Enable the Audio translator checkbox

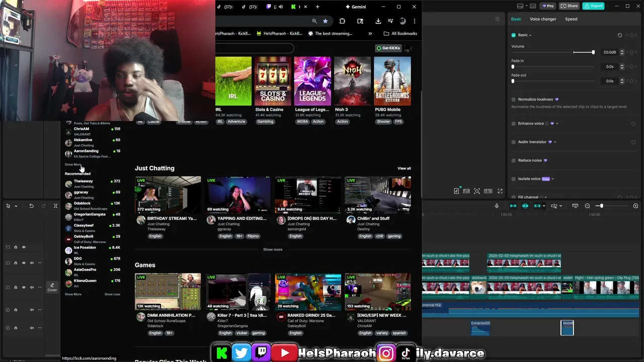point(514,142)
